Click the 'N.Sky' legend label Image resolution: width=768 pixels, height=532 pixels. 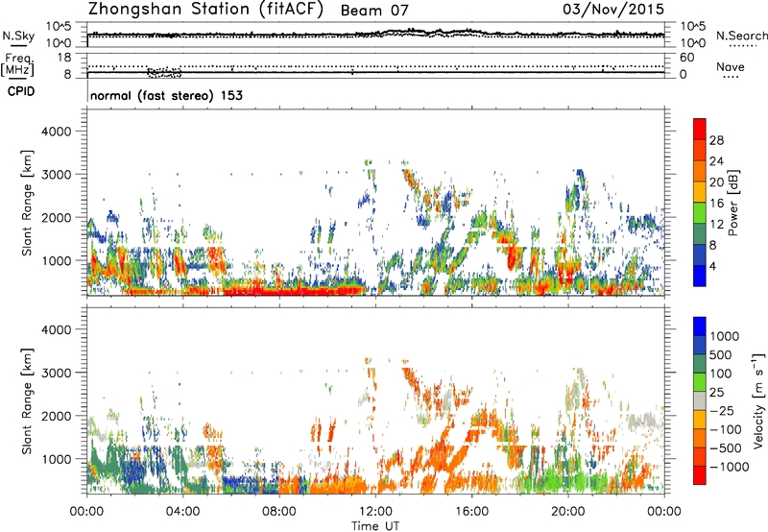pos(18,36)
